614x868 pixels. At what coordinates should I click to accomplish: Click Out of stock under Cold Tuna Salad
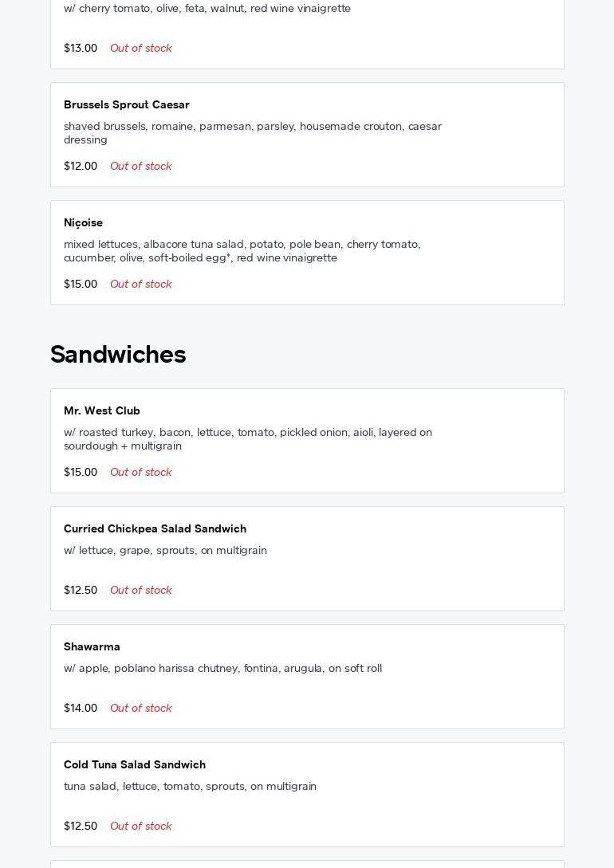[x=140, y=826]
